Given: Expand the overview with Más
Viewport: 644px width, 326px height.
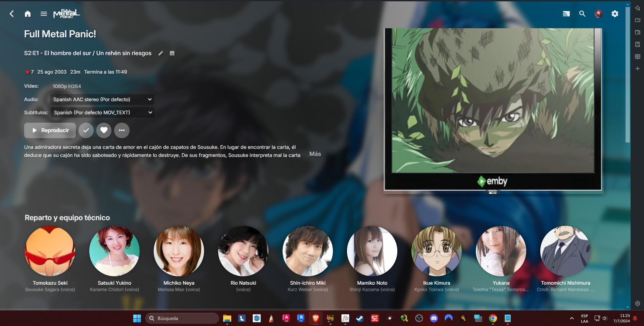Looking at the screenshot, I should click(315, 154).
